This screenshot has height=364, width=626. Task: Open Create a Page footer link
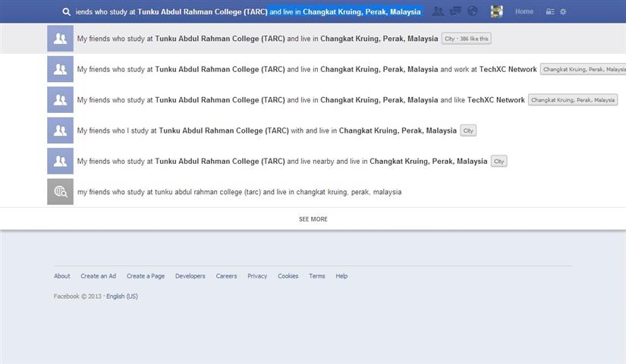click(x=146, y=276)
